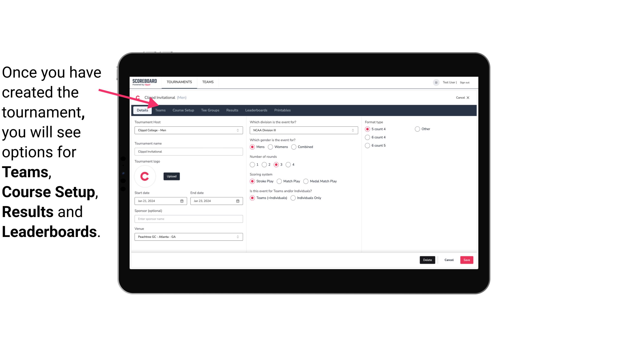Click the Tournament name input field
The height and width of the screenshot is (346, 644).
point(189,151)
